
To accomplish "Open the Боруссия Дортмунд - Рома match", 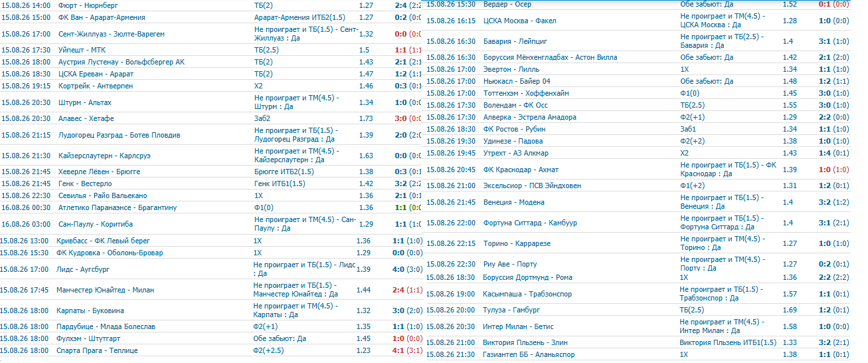I will click(528, 277).
